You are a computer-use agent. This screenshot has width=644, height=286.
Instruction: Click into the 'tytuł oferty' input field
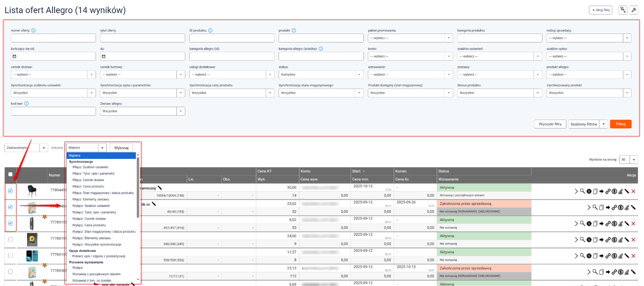[142, 38]
